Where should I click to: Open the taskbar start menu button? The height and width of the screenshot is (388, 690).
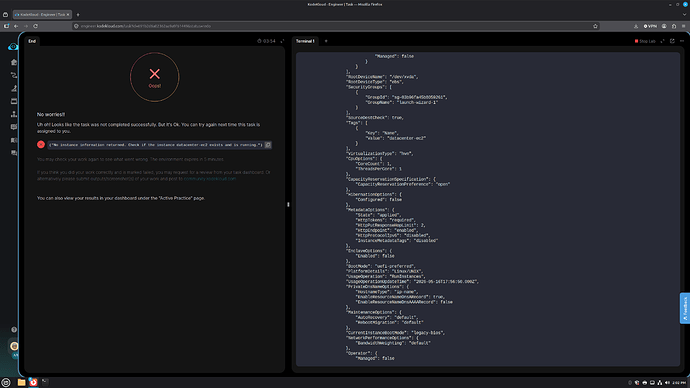pos(6,382)
